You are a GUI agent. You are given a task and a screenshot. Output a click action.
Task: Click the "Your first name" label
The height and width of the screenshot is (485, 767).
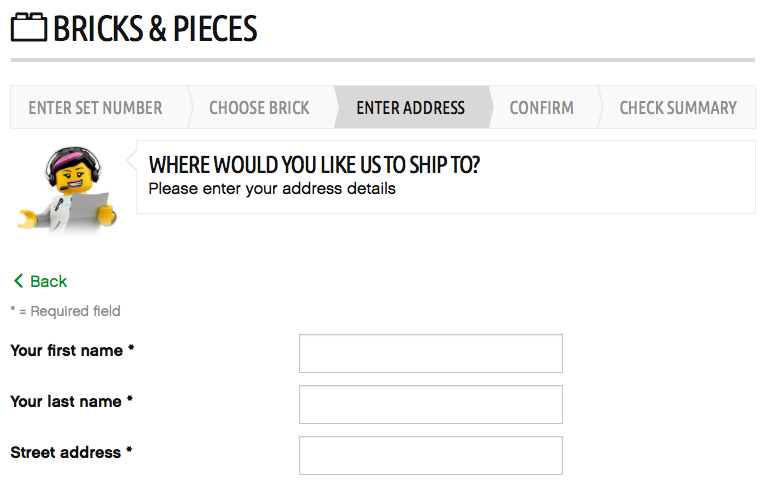tap(72, 350)
